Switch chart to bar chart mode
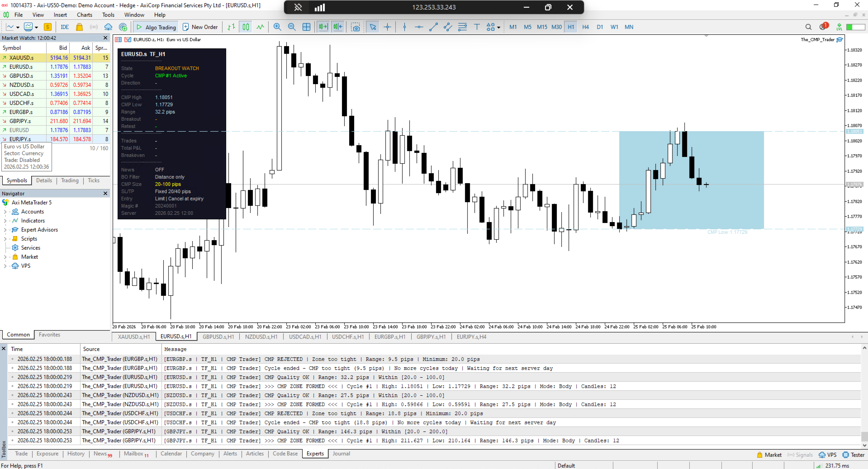Screen dimensions: 868x469 [231, 27]
